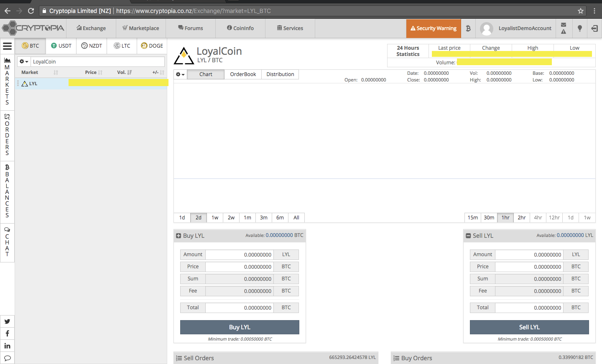Set candle interval to 2hr
The image size is (602, 364).
tap(522, 218)
